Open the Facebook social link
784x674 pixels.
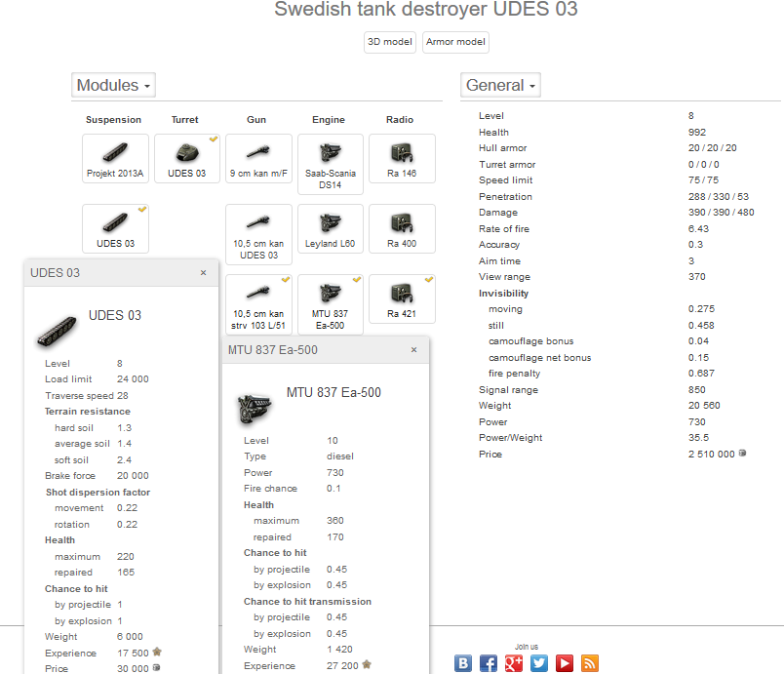(x=489, y=663)
